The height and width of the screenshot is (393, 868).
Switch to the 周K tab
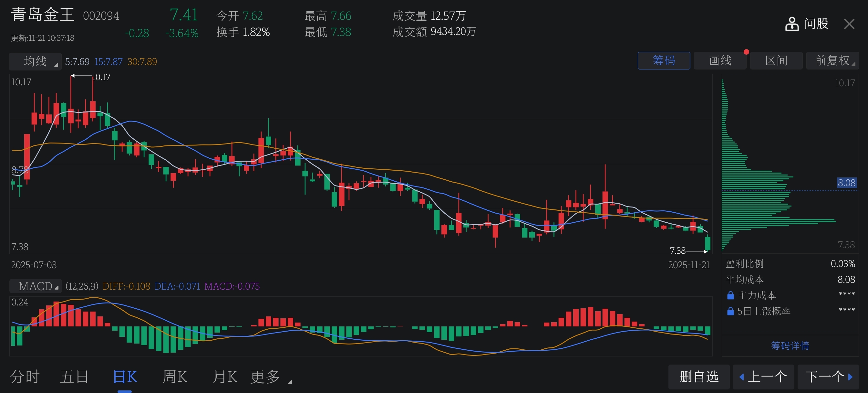[175, 377]
